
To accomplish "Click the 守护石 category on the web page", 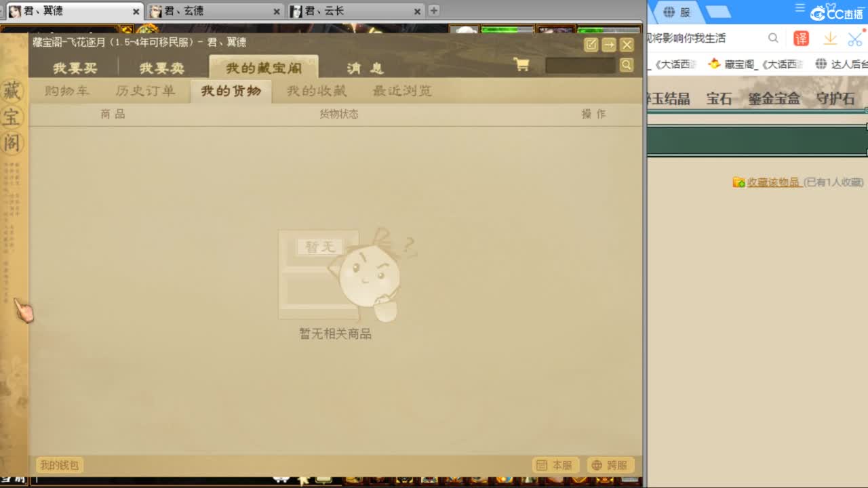I will pyautogui.click(x=835, y=98).
